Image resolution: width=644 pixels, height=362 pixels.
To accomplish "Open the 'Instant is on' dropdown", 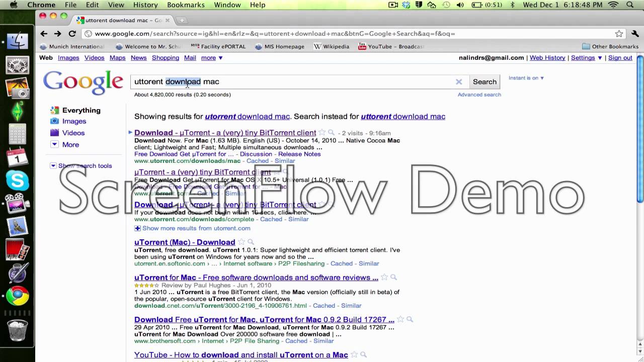I will (x=526, y=78).
